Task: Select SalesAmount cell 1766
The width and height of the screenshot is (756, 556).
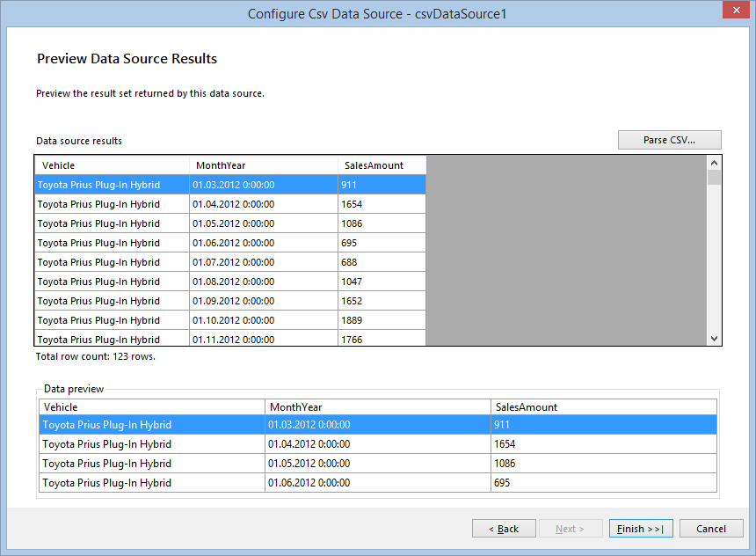Action: point(382,338)
